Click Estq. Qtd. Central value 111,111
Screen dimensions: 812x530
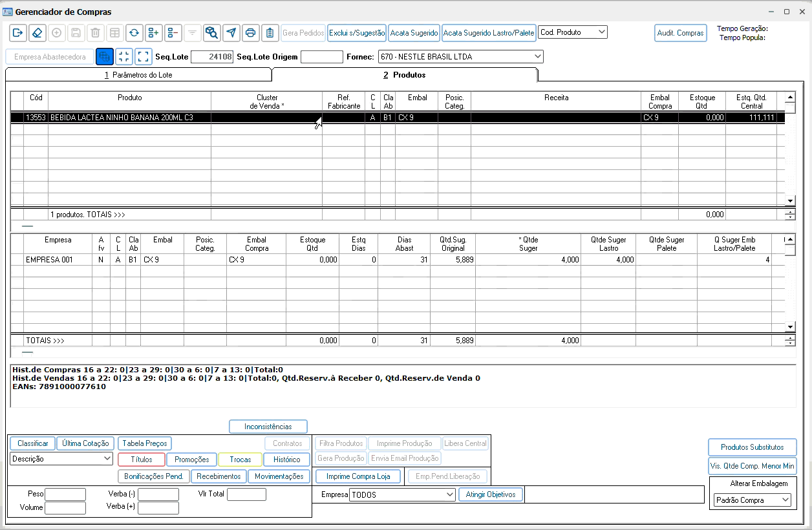[751, 118]
